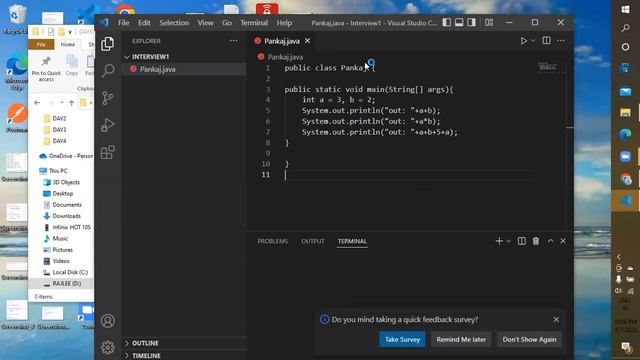Image resolution: width=640 pixels, height=360 pixels.
Task: Open the Extensions view
Action: click(108, 152)
